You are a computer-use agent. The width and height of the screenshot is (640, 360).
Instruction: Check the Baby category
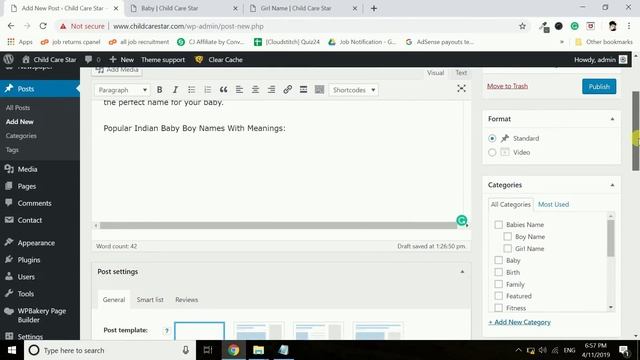pyautogui.click(x=498, y=260)
